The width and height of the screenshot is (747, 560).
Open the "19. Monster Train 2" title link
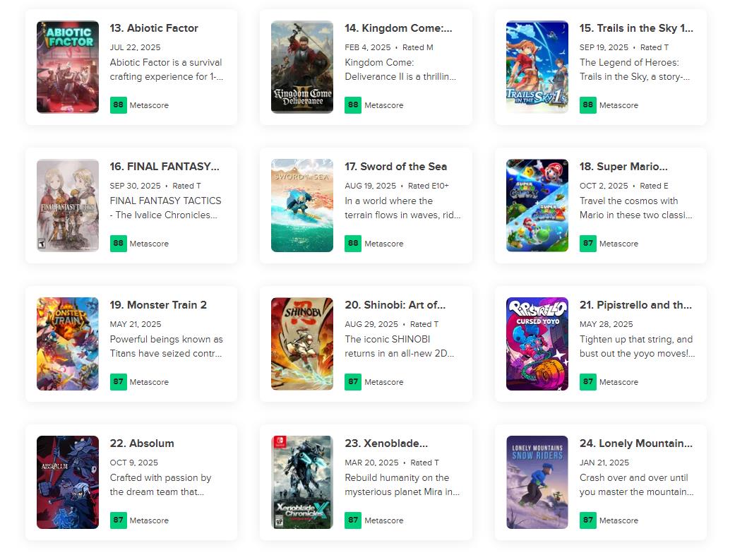click(x=158, y=305)
